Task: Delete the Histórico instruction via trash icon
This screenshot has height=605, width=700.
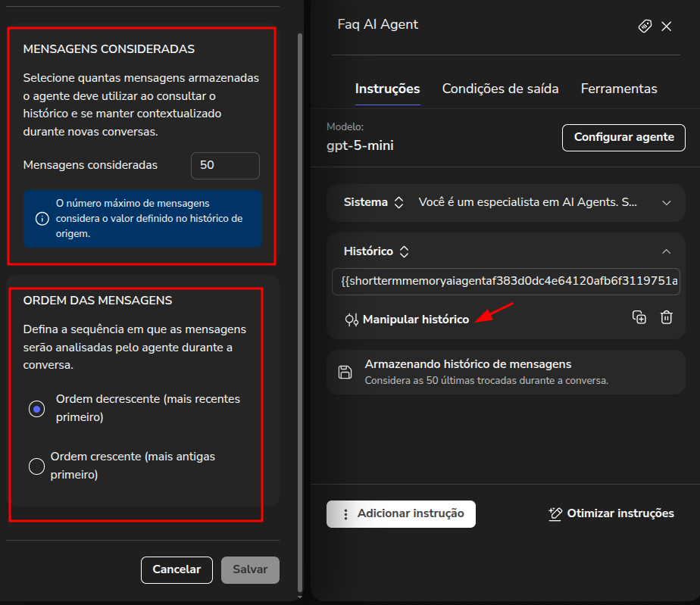Action: pos(666,318)
